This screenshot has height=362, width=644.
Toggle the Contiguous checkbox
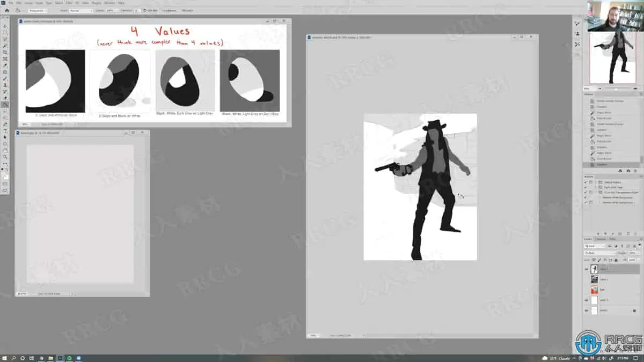[x=163, y=10]
